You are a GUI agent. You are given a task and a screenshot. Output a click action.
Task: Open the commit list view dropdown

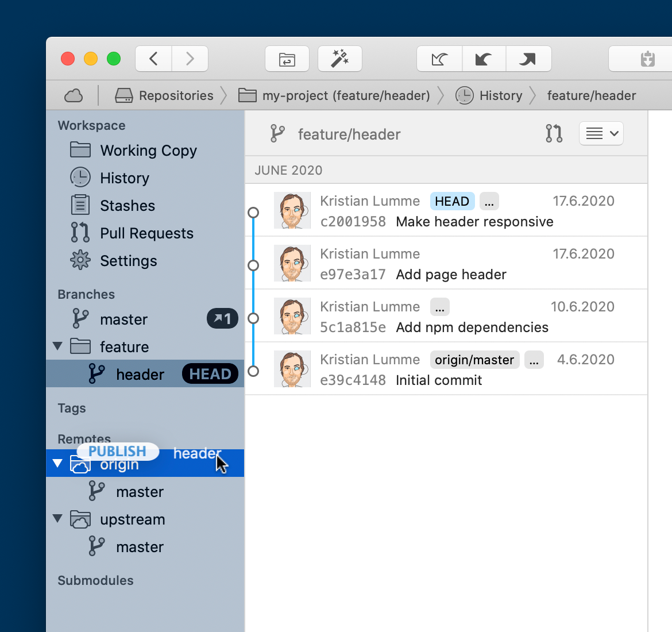pyautogui.click(x=601, y=133)
